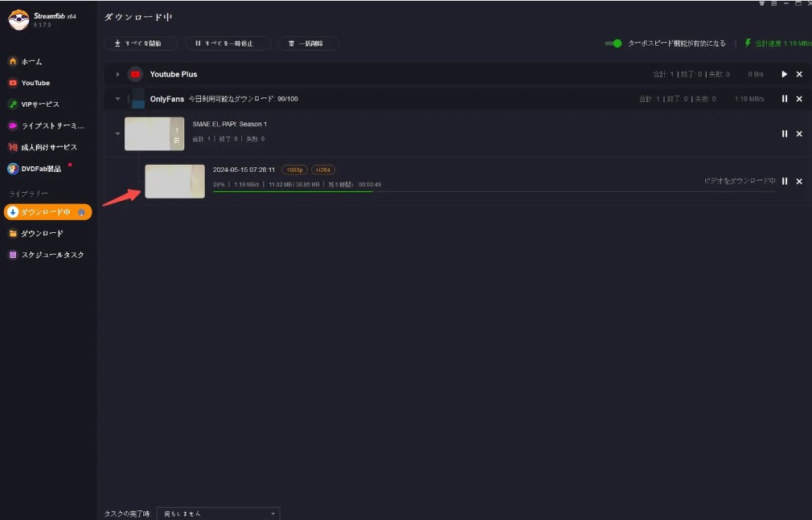Expand the Youtube Plus group
The image size is (812, 520).
coord(117,75)
